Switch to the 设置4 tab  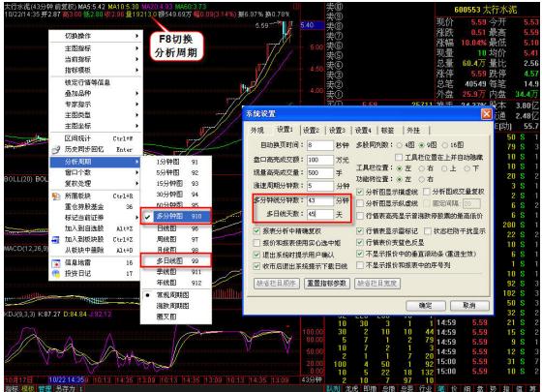pyautogui.click(x=363, y=131)
